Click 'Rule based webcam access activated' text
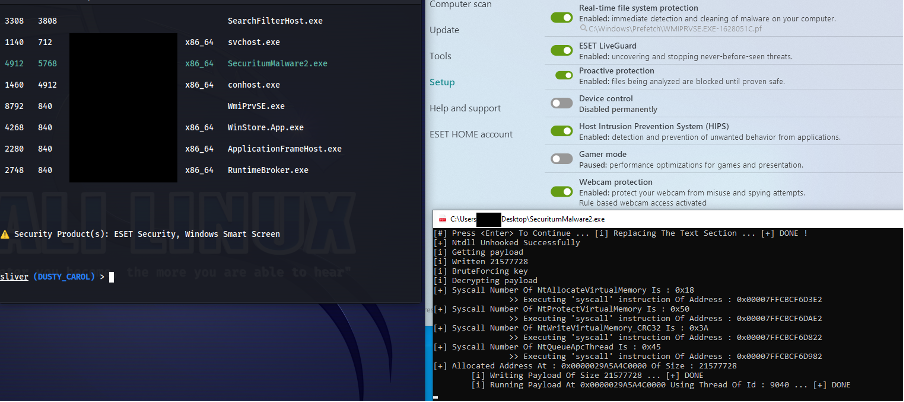The width and height of the screenshot is (904, 402). (x=643, y=203)
